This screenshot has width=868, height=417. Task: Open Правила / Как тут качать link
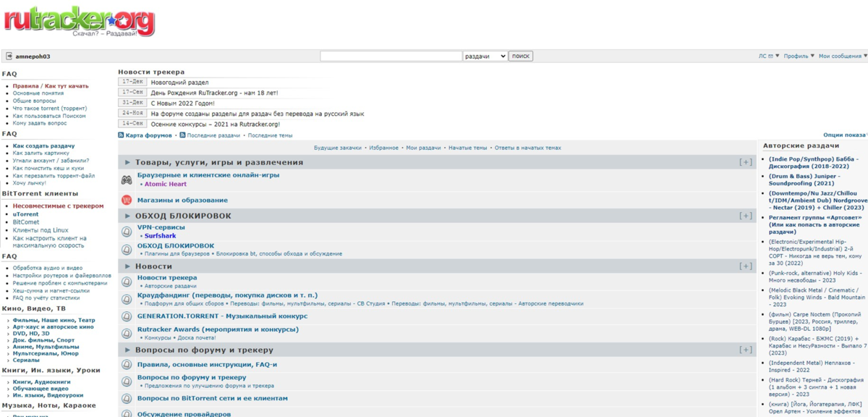pyautogui.click(x=51, y=86)
